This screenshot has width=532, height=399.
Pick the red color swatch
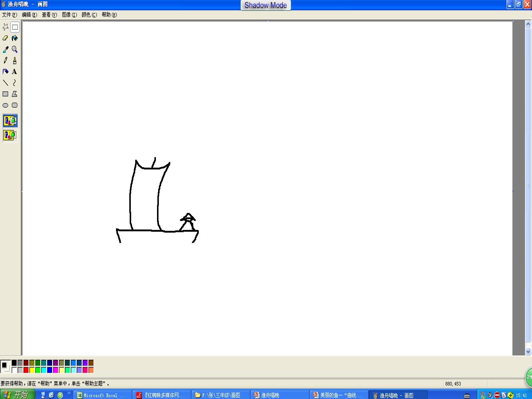pos(26,370)
